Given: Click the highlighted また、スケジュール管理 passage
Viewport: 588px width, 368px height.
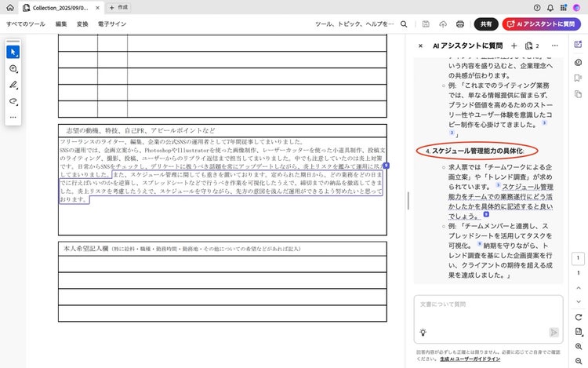Looking at the screenshot, I should [x=221, y=187].
